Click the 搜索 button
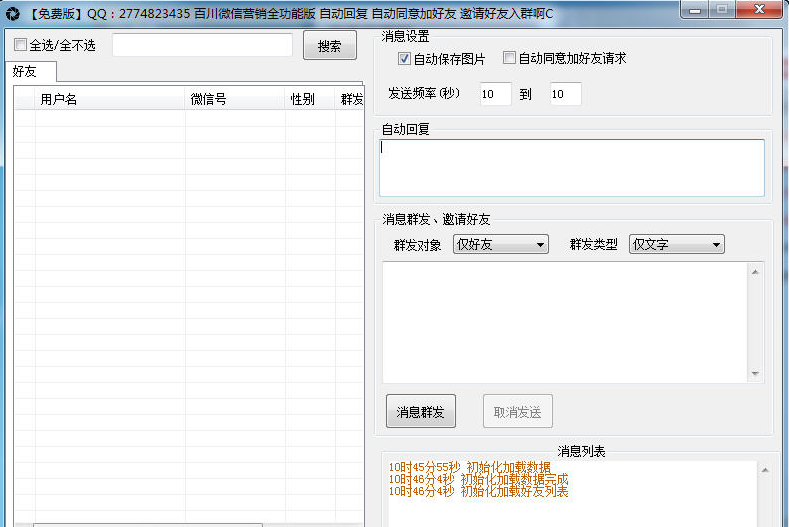 (x=330, y=46)
